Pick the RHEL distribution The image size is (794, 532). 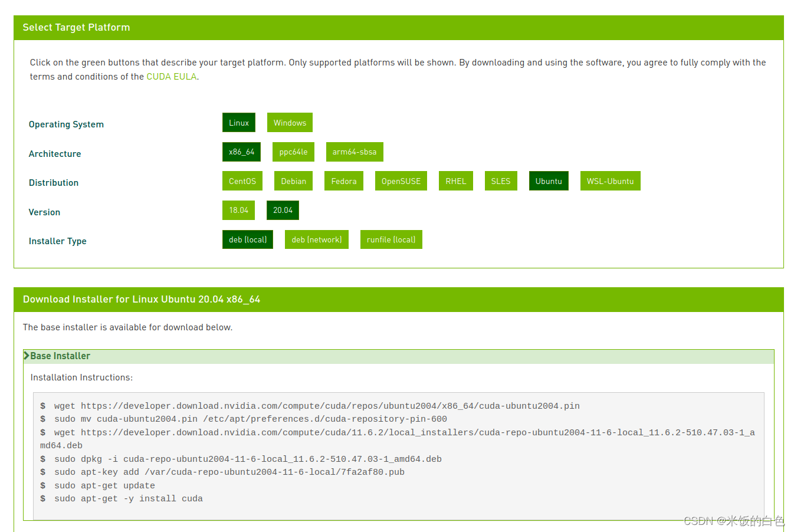point(456,181)
